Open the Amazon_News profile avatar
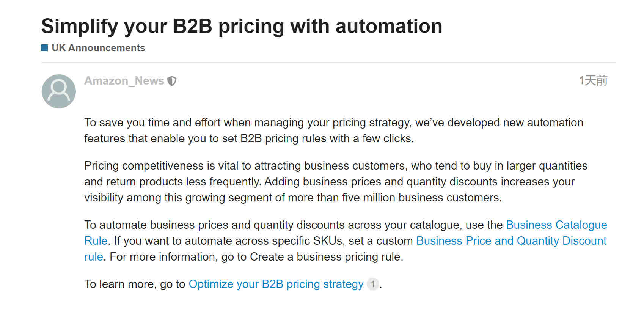Viewport: 644px width, 319px height. pos(59,91)
